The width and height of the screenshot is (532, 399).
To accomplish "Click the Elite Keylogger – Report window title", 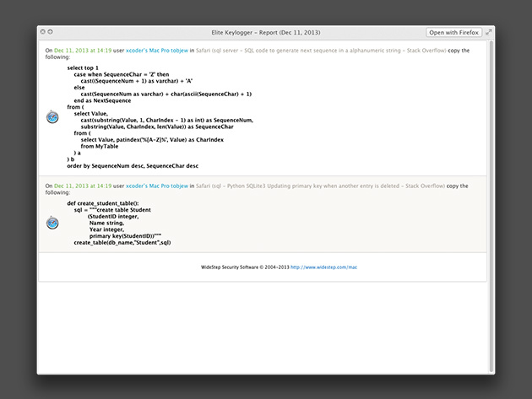I will click(266, 32).
